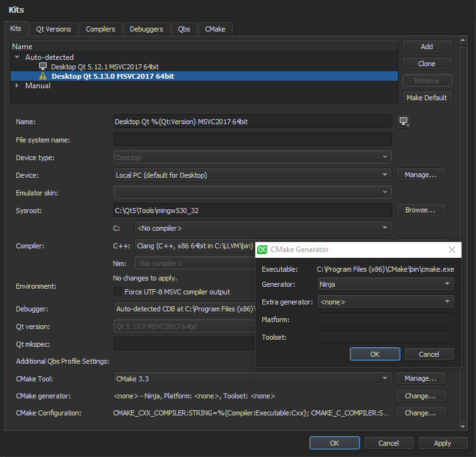Click Browse next to Sysroot
Screen dimensions: 476x457
(x=421, y=210)
